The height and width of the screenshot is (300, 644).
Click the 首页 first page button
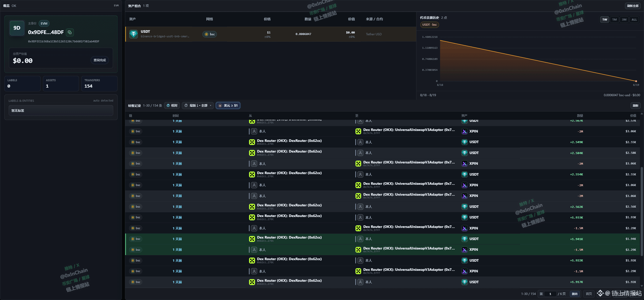click(x=589, y=294)
